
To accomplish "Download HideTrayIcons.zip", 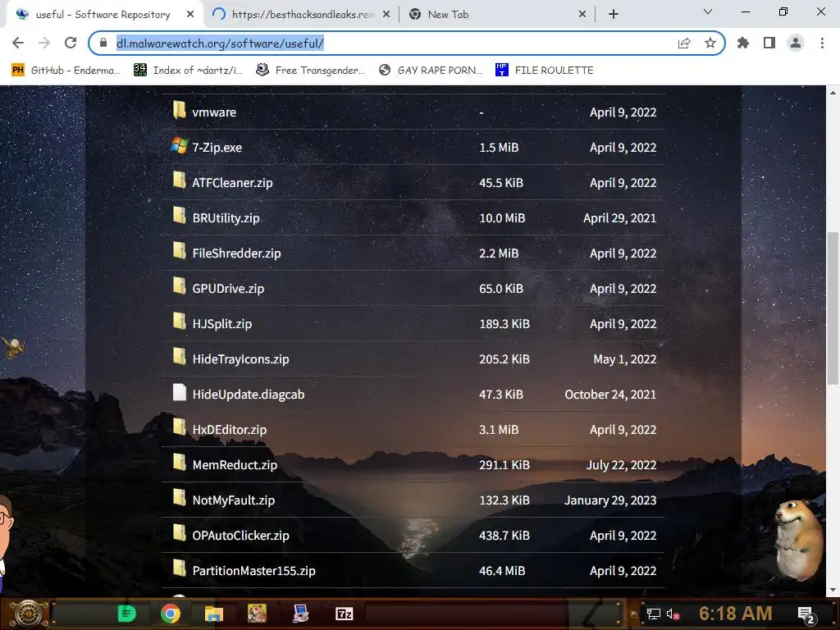I will pos(240,359).
